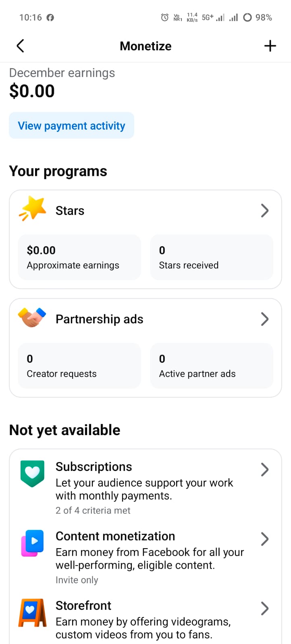Tap the Content monetization play icon
The image size is (291, 644).
tap(32, 543)
